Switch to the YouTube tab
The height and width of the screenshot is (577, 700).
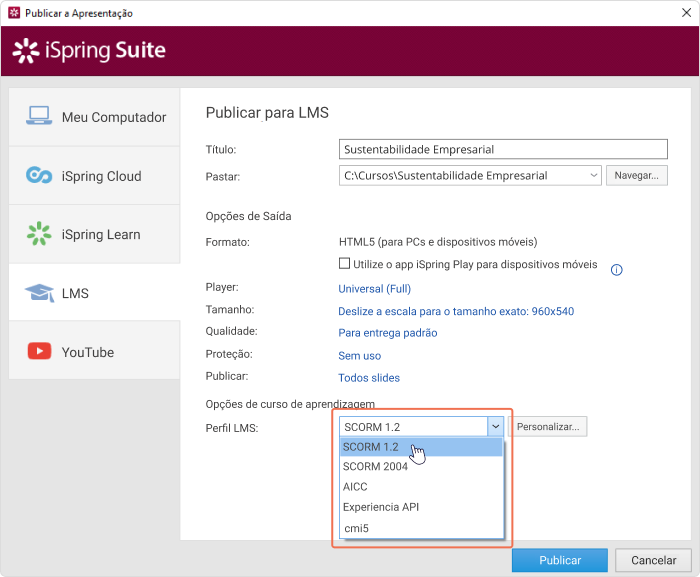95,351
